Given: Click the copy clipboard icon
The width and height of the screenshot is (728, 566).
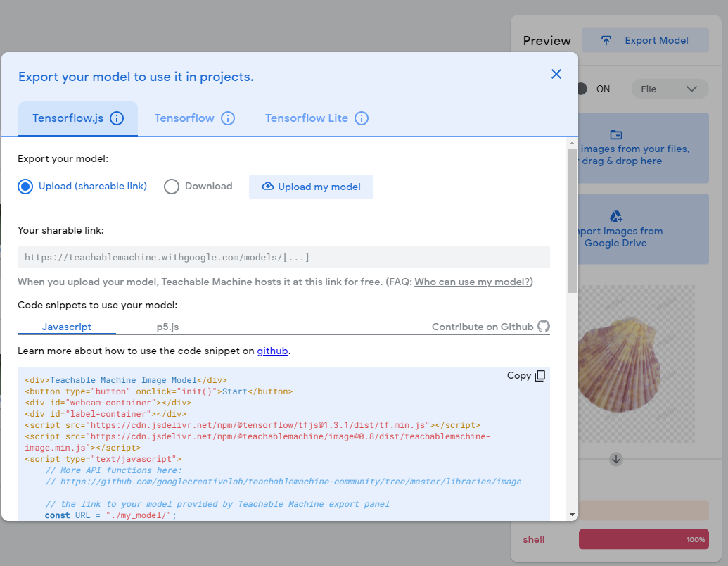Looking at the screenshot, I should (540, 375).
